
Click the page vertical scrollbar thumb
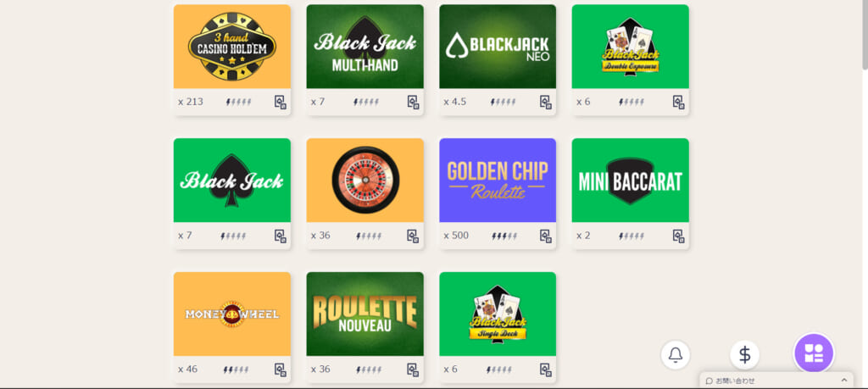tap(864, 36)
